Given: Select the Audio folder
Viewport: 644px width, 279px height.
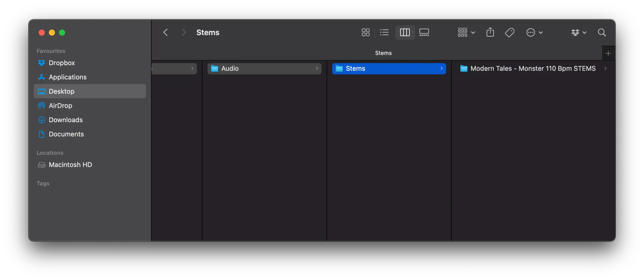Looking at the screenshot, I should pos(264,69).
